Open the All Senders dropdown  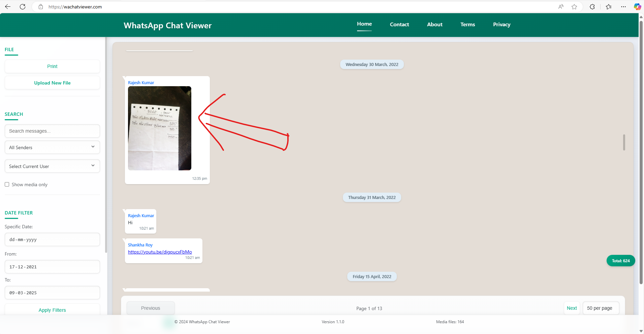pos(52,147)
